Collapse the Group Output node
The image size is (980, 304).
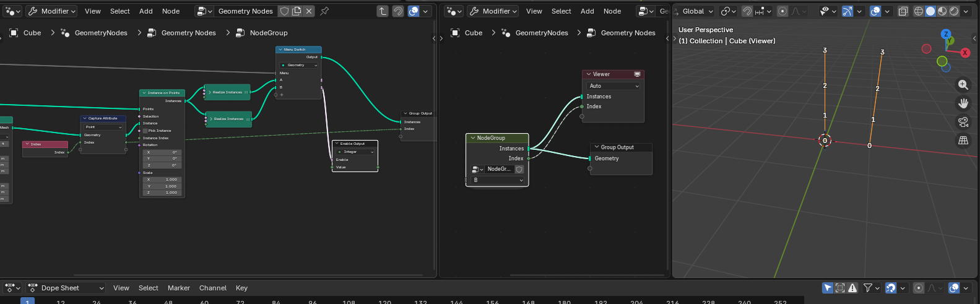597,147
